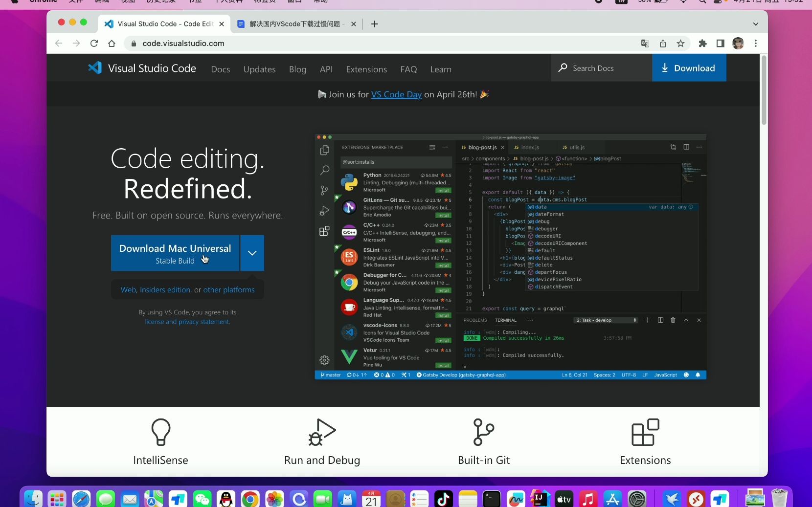Click the page vertical scrollbar thumb
Image resolution: width=812 pixels, height=507 pixels.
click(764, 90)
